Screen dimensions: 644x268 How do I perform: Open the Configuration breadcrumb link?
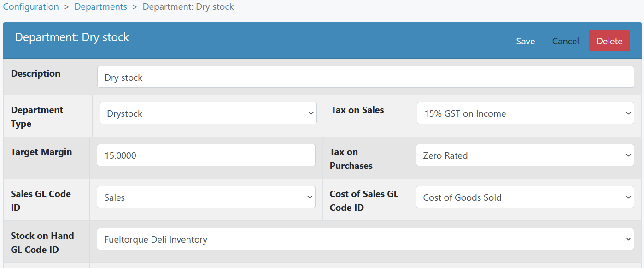[x=31, y=7]
